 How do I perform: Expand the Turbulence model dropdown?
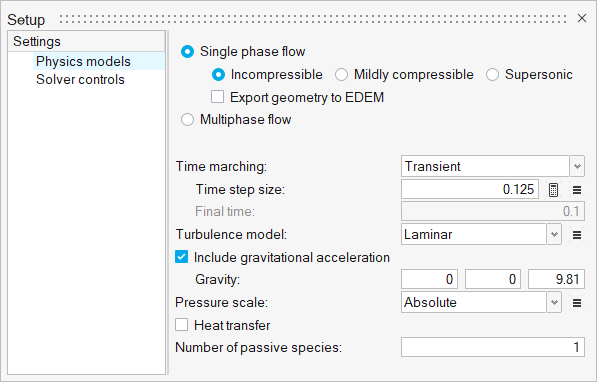pos(554,234)
